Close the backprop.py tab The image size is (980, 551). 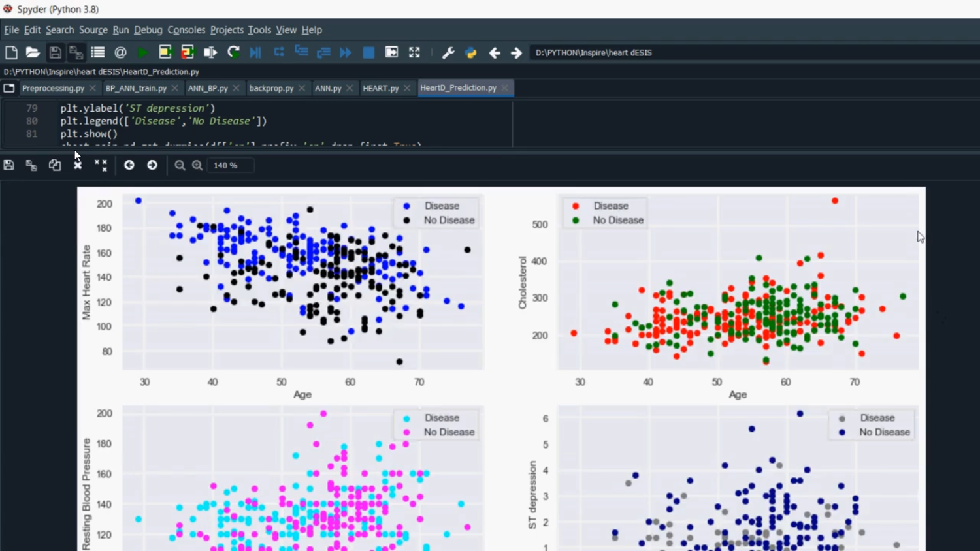click(x=301, y=87)
